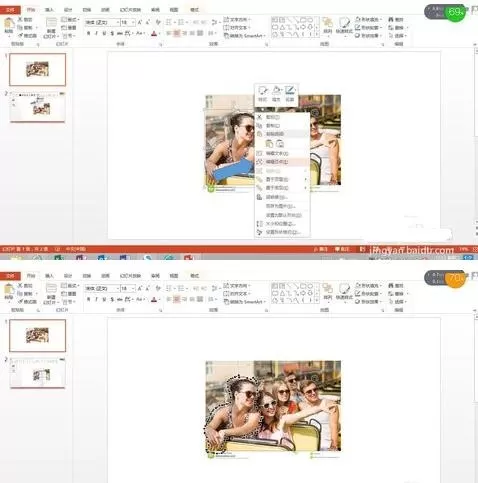
Task: Toggle Notes pane in upper window status bar
Action: click(x=321, y=249)
